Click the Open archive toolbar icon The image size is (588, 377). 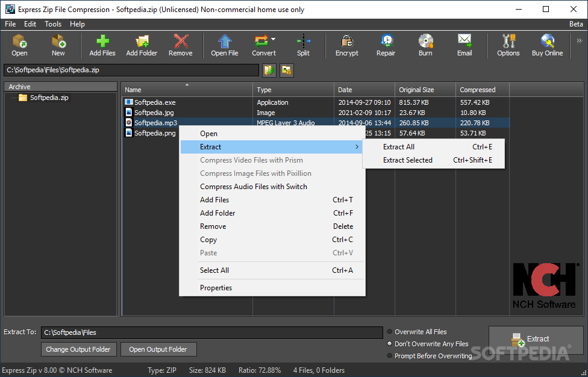[x=19, y=41]
